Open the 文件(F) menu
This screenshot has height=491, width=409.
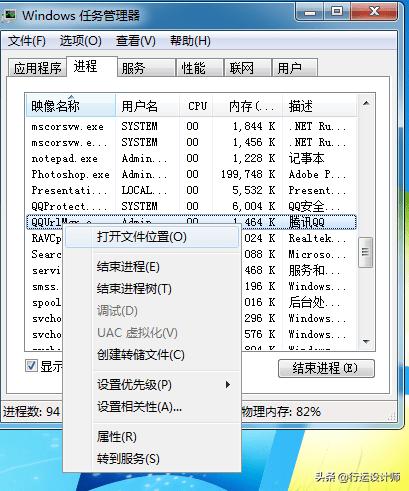click(27, 41)
